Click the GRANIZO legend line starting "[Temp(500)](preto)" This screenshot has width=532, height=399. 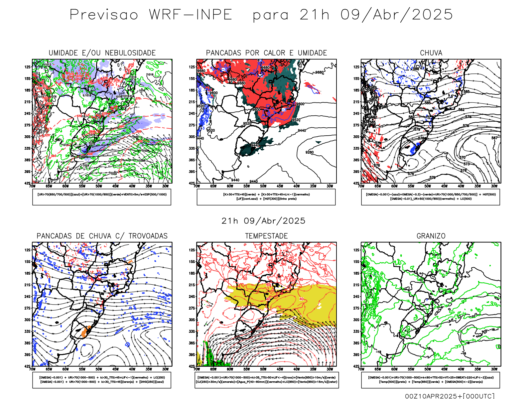coord(431,382)
